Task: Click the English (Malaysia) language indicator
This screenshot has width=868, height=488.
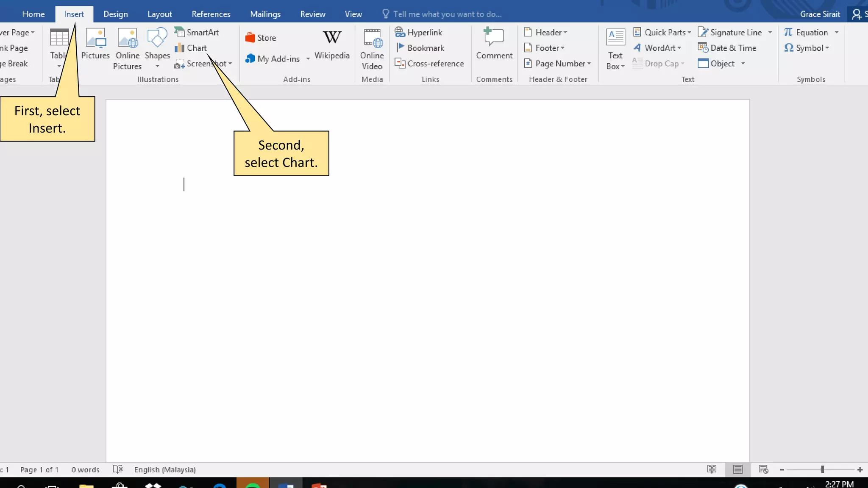Action: tap(165, 469)
